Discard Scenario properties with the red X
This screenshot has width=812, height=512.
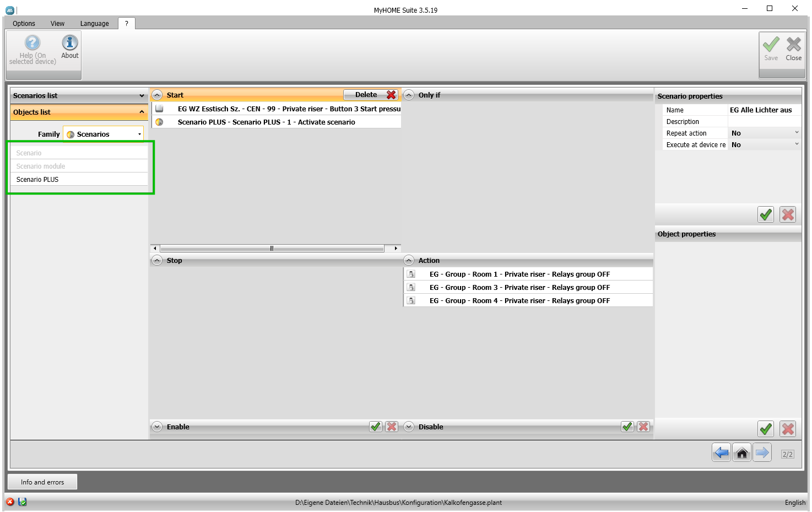(x=788, y=214)
